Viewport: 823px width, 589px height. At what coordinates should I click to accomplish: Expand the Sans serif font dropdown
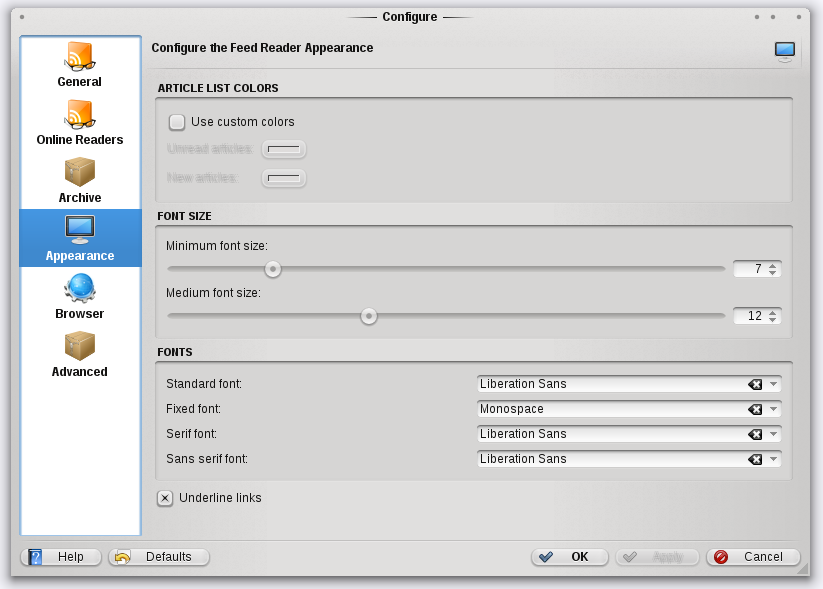[774, 459]
